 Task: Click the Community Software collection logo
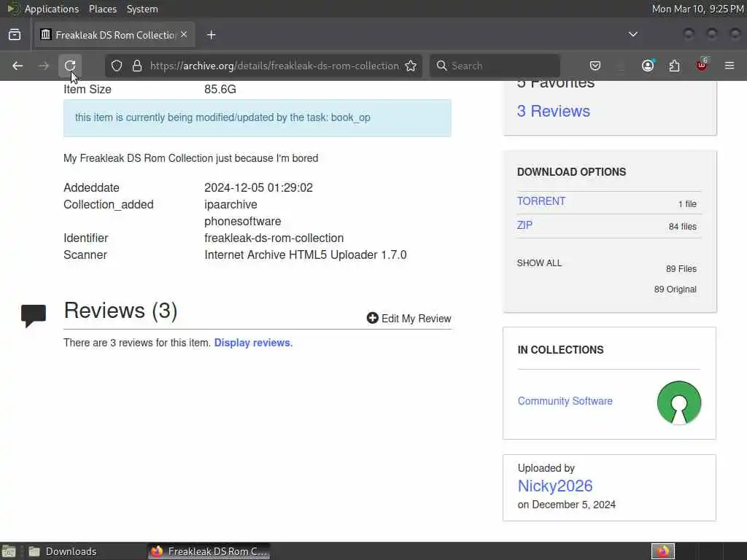[679, 402]
